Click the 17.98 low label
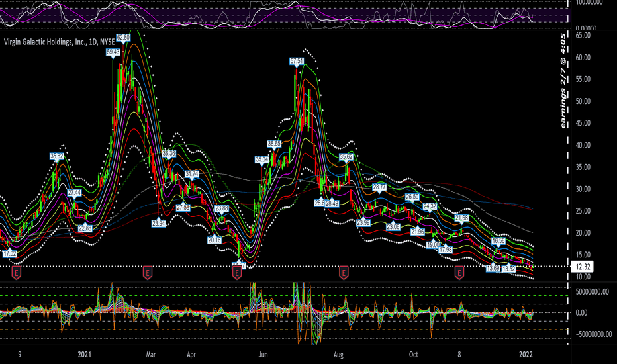The height and width of the screenshot is (364, 617). click(x=446, y=250)
